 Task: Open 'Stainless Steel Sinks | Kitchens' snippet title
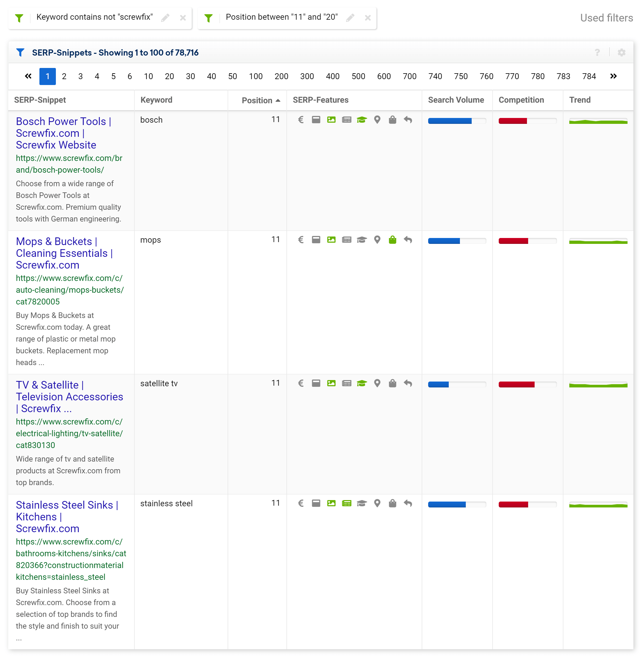[x=67, y=517]
